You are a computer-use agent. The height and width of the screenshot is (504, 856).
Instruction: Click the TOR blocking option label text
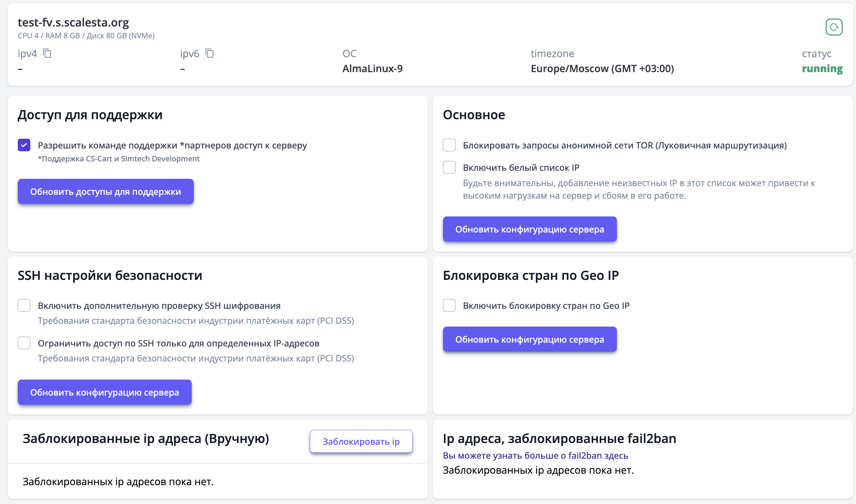624,145
